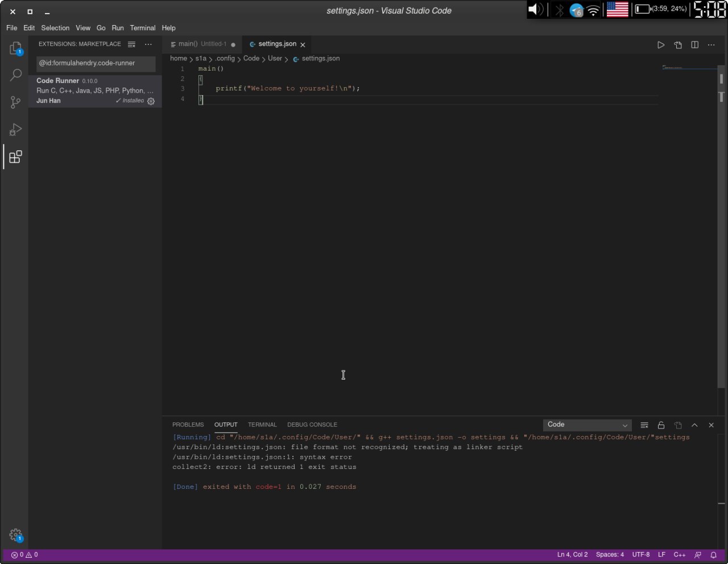728x564 pixels.
Task: Open notifications bell in status bar
Action: tap(713, 555)
